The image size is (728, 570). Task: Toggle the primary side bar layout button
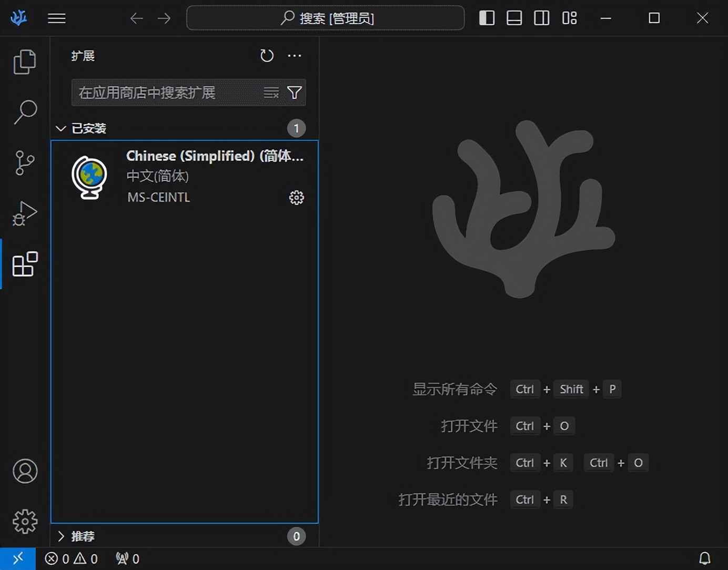(487, 18)
